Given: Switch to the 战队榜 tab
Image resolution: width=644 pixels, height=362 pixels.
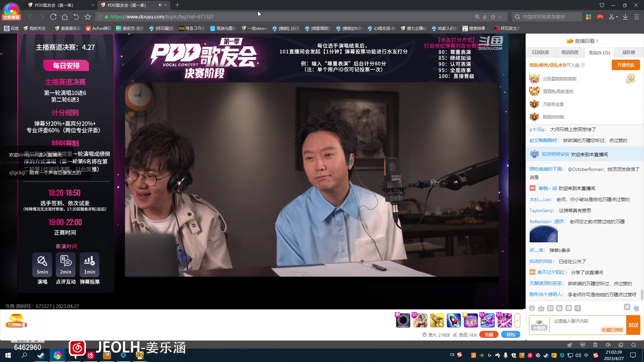Looking at the screenshot, I should pyautogui.click(x=629, y=52).
